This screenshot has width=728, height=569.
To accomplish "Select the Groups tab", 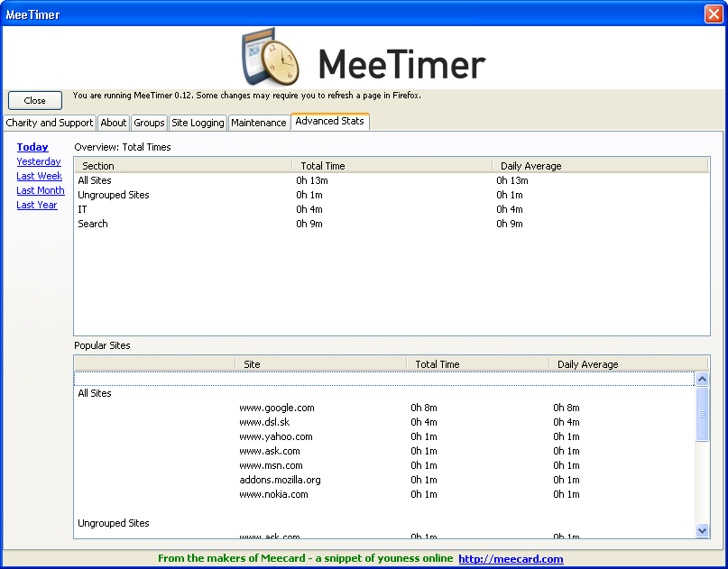I will (x=149, y=123).
